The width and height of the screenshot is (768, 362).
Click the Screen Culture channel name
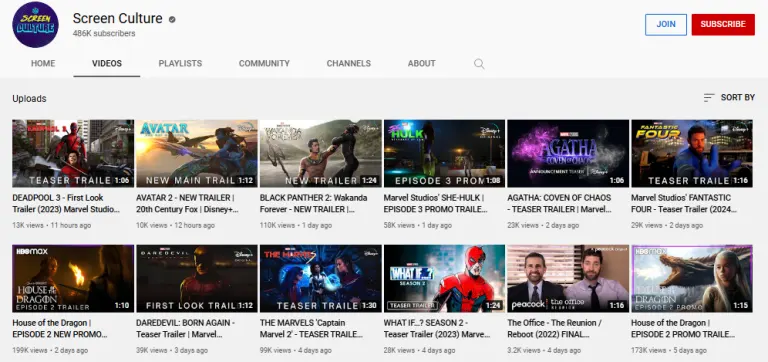[x=118, y=19]
